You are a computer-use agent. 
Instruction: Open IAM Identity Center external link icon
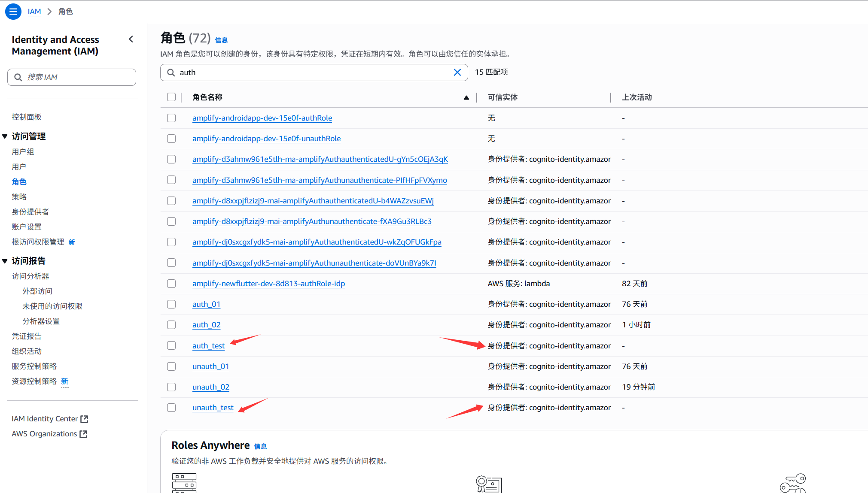pyautogui.click(x=85, y=419)
